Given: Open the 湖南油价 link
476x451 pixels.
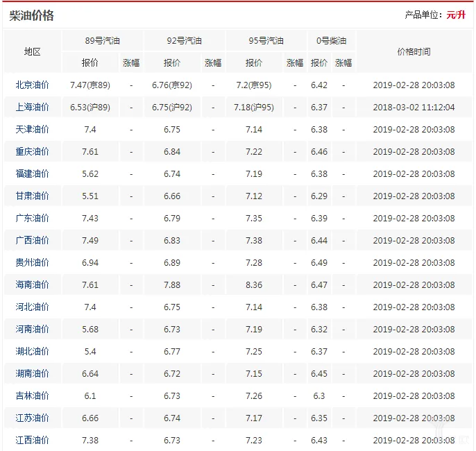Looking at the screenshot, I should click(x=32, y=373).
